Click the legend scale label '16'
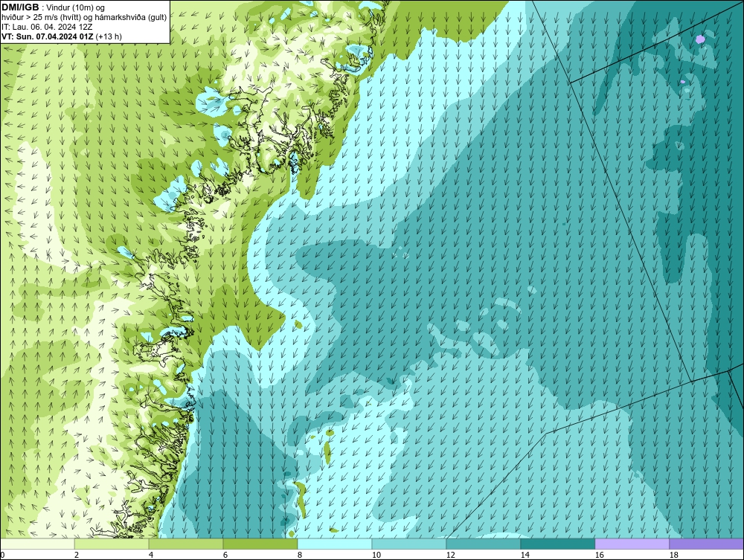The image size is (744, 560). [x=599, y=555]
